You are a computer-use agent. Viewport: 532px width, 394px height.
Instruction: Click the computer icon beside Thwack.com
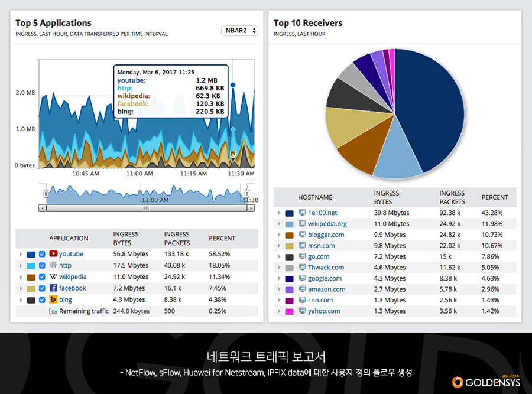[x=302, y=267]
